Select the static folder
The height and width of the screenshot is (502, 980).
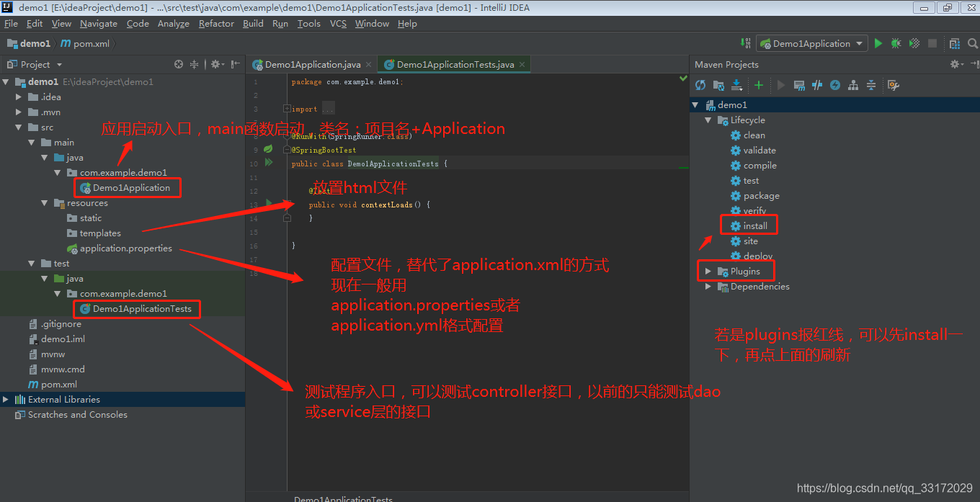[x=91, y=218]
